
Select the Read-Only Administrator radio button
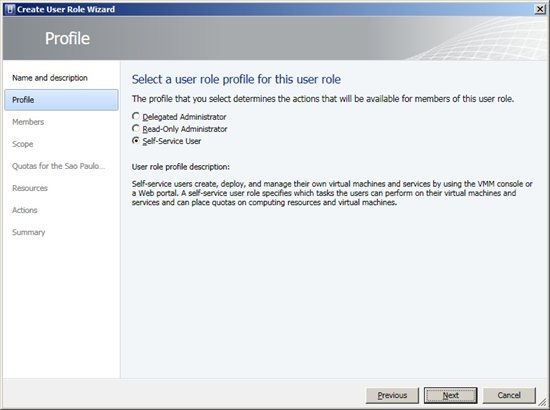(136, 128)
